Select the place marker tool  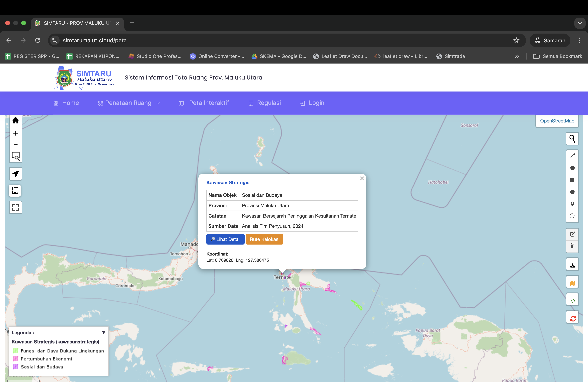tap(572, 204)
